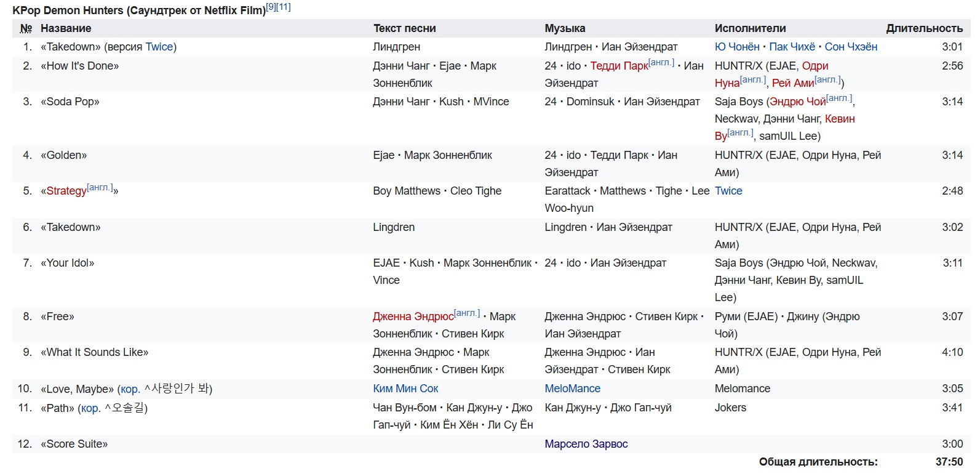The height and width of the screenshot is (476, 980).
Task: Open reference [9] in the table caption
Action: pos(271,7)
